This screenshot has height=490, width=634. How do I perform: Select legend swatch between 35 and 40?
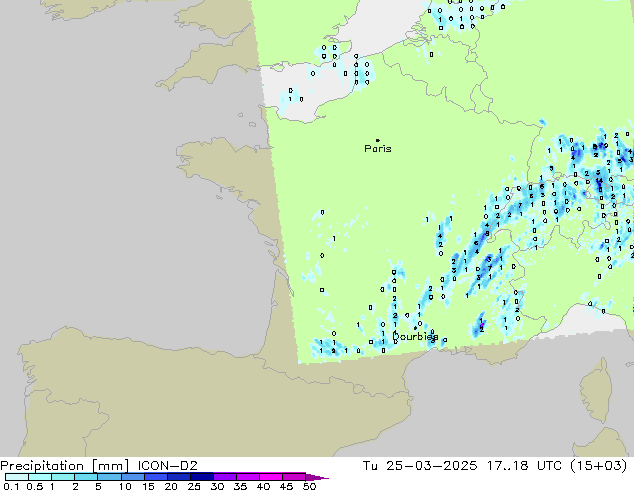pyautogui.click(x=248, y=477)
